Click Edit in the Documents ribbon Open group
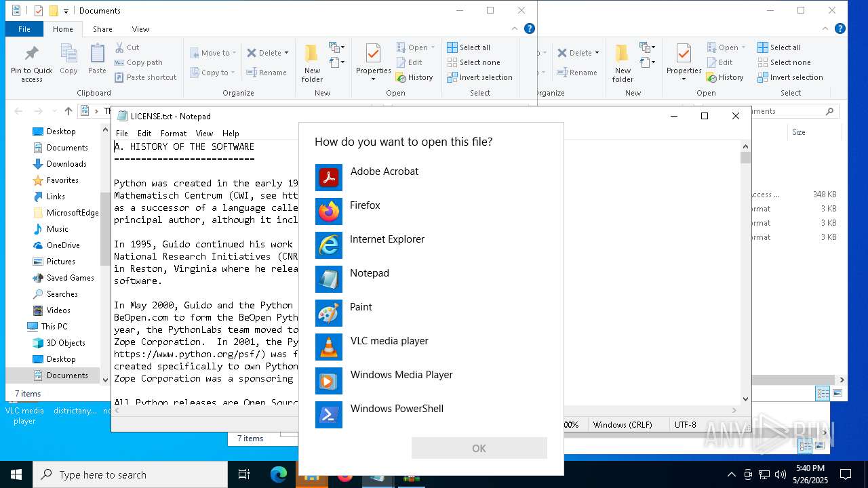Image resolution: width=868 pixels, height=488 pixels. point(409,62)
